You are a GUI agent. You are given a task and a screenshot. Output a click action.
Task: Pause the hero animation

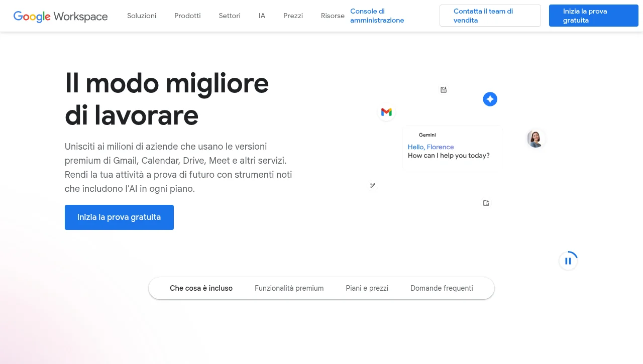[568, 261]
